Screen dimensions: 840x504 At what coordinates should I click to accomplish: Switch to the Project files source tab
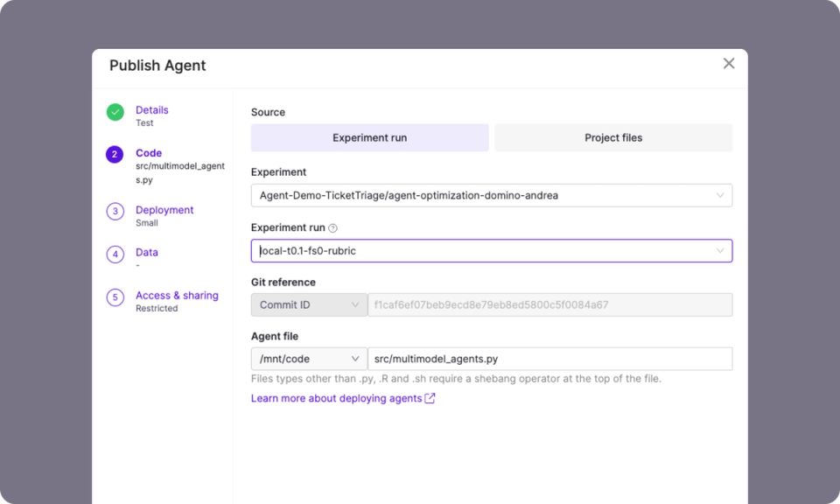tap(613, 137)
